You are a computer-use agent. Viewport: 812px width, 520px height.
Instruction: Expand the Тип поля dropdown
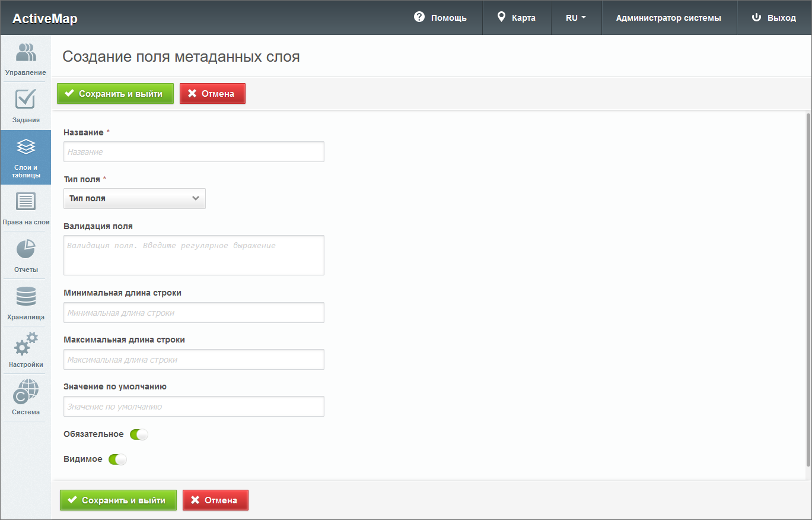(x=135, y=199)
